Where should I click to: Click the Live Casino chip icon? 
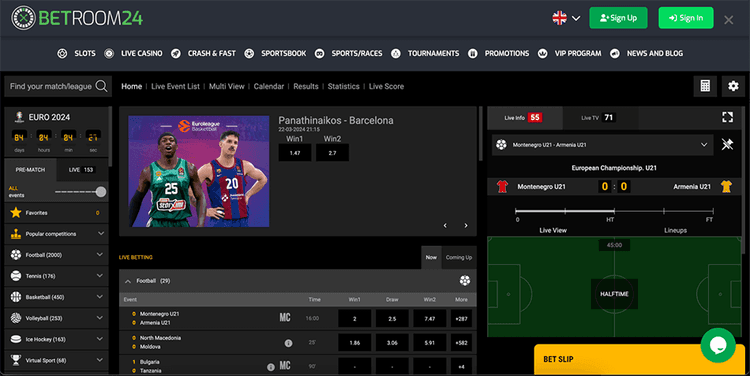[x=109, y=54]
